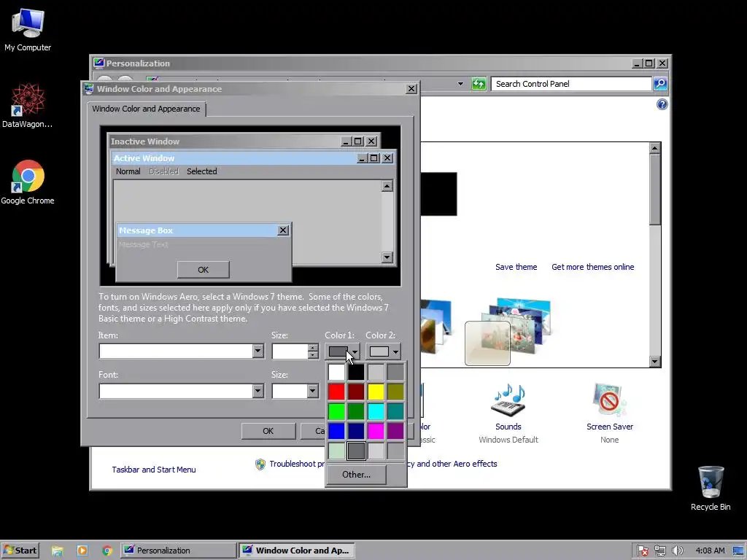747x560 pixels.
Task: Click the preview window scroll up arrow
Action: (x=387, y=186)
